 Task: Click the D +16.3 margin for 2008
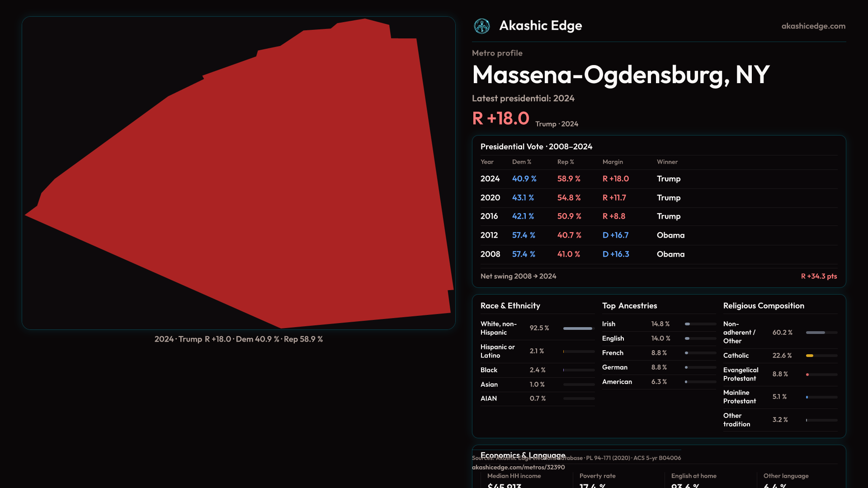(x=615, y=254)
